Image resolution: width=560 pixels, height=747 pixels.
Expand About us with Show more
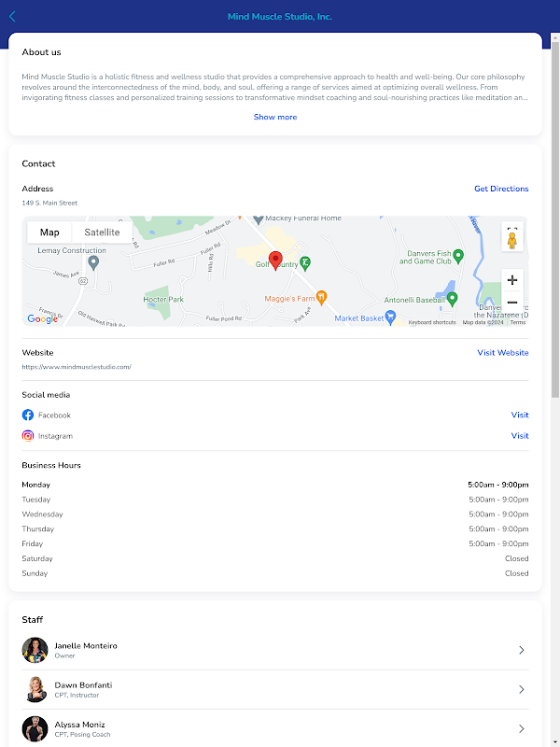pyautogui.click(x=275, y=118)
